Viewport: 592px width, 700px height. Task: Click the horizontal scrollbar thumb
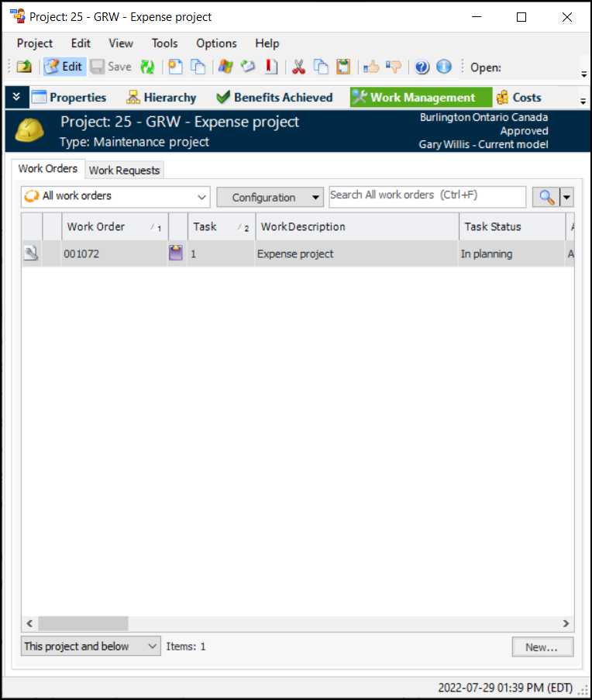tap(83, 624)
